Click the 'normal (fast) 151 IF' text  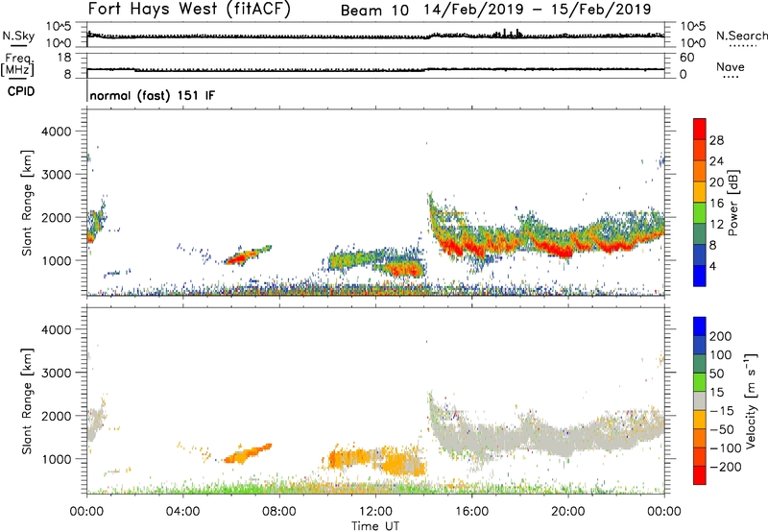153,95
